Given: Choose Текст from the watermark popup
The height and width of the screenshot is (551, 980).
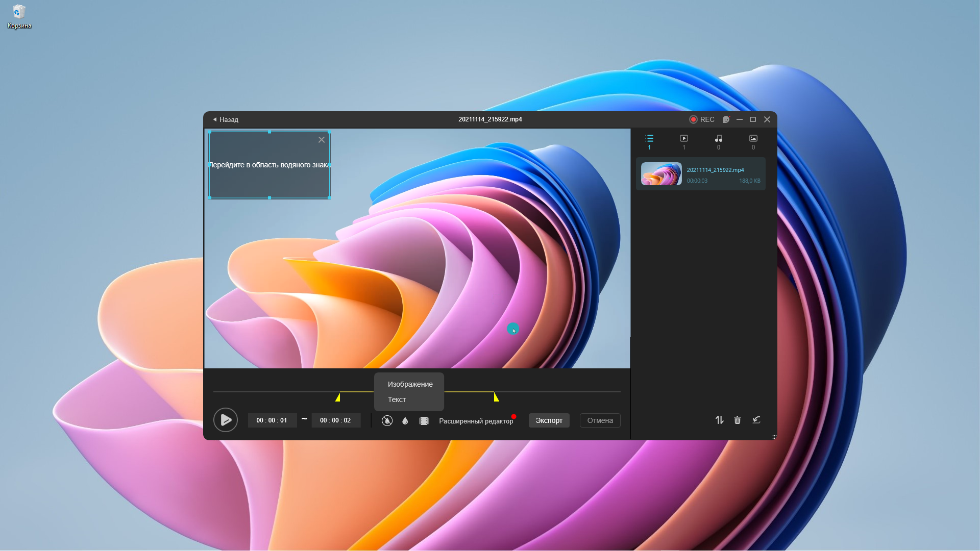Looking at the screenshot, I should coord(397,399).
